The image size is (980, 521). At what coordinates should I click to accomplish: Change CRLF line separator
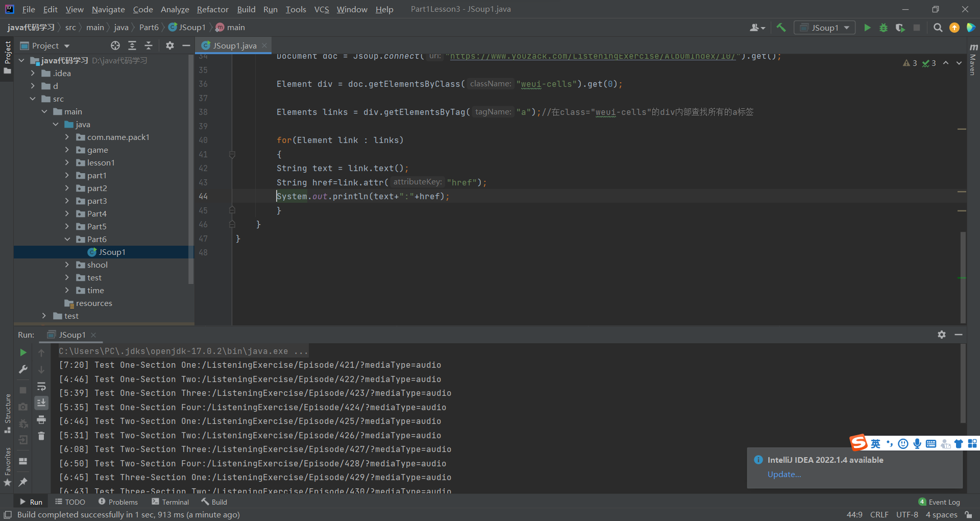click(879, 514)
